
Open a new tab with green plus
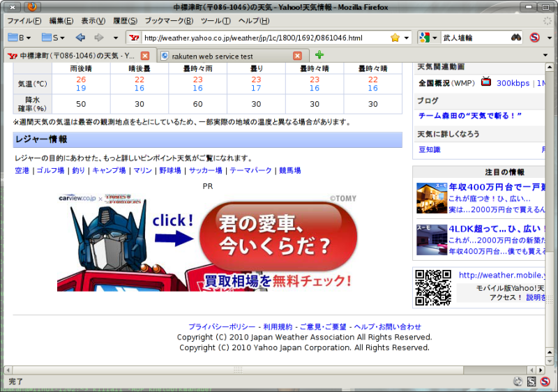[x=319, y=55]
